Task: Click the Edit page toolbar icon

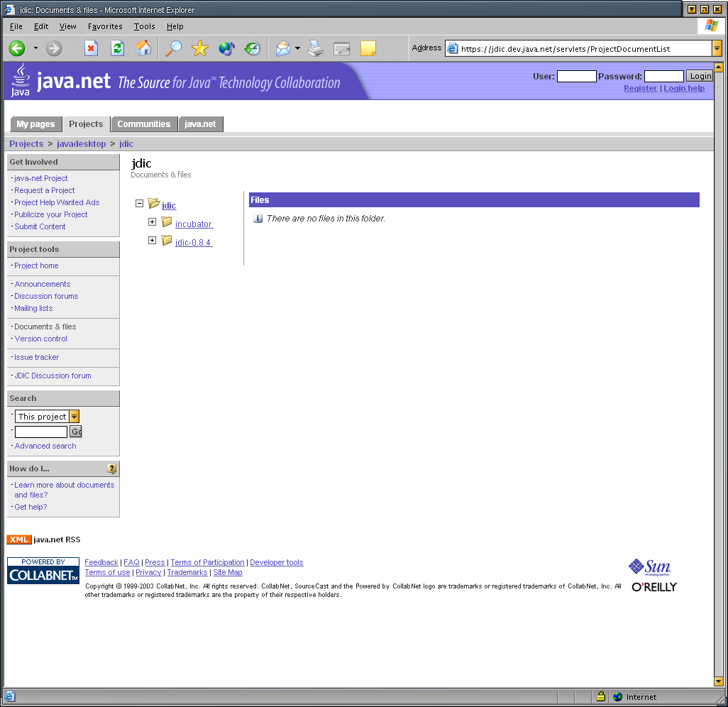Action: coord(342,48)
